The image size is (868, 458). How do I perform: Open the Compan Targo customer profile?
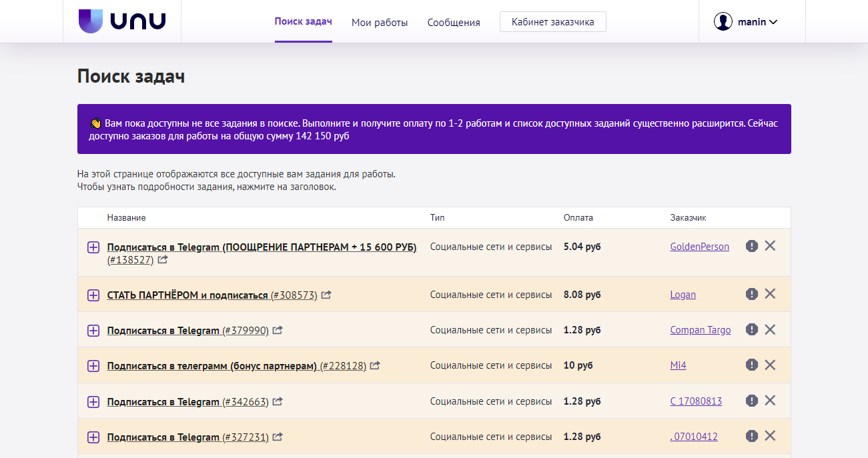(x=701, y=330)
